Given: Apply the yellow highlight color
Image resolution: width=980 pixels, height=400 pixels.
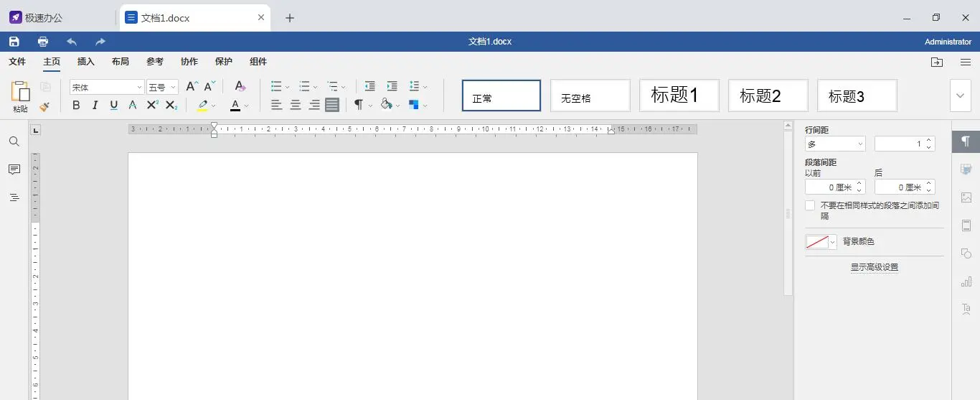Looking at the screenshot, I should [x=202, y=106].
